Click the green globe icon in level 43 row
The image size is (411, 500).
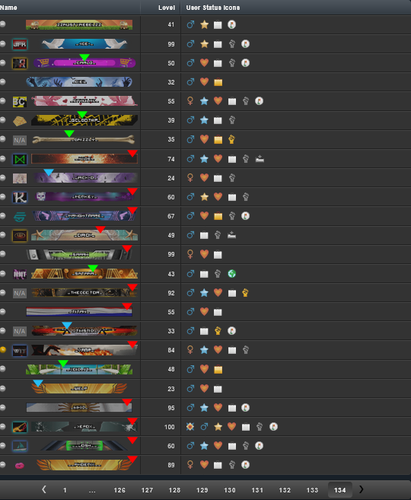pos(232,274)
